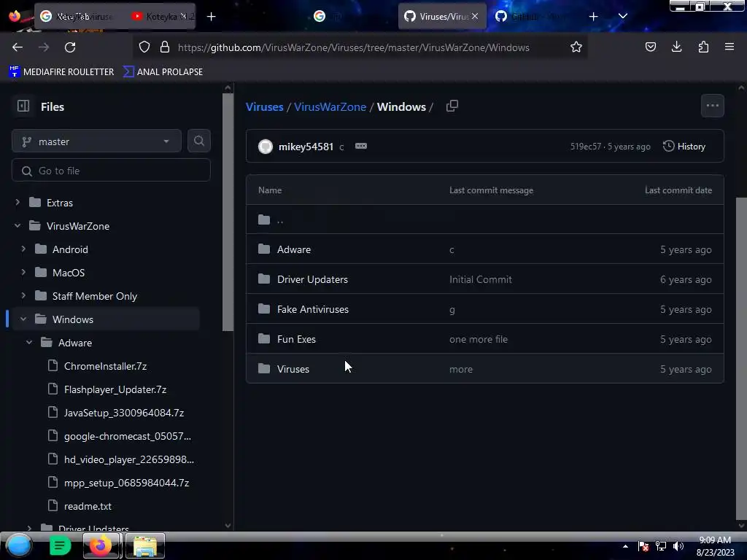
Task: Collapse the file tree side panel
Action: (x=23, y=106)
